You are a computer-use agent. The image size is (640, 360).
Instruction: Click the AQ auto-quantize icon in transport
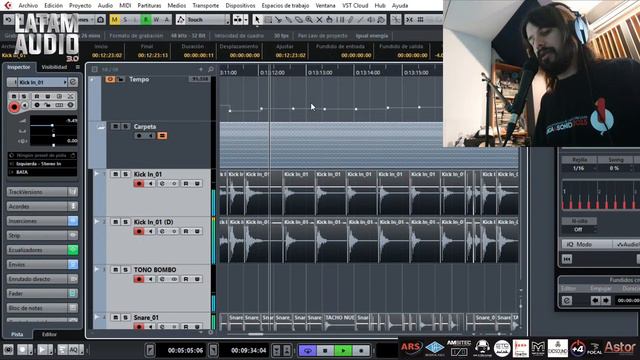pyautogui.click(x=74, y=350)
